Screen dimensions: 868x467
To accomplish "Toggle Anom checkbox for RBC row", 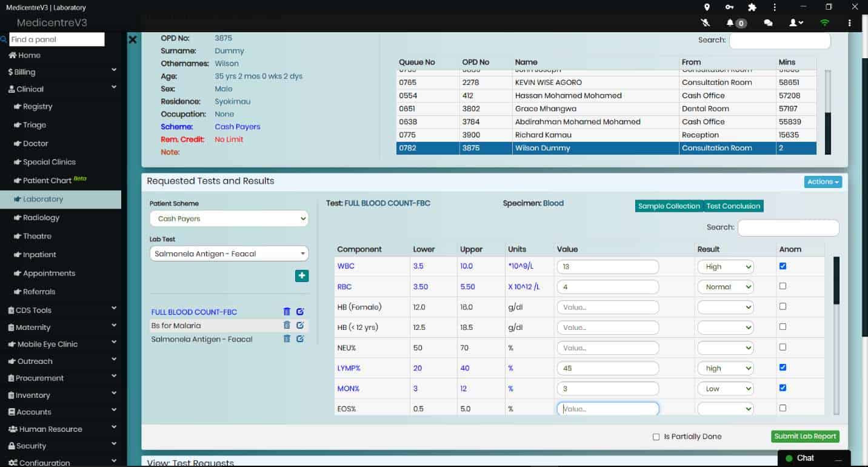I will point(783,286).
